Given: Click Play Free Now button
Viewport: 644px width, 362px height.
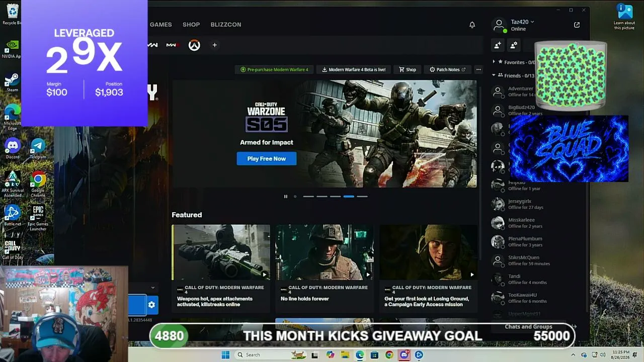Looking at the screenshot, I should [x=267, y=159].
